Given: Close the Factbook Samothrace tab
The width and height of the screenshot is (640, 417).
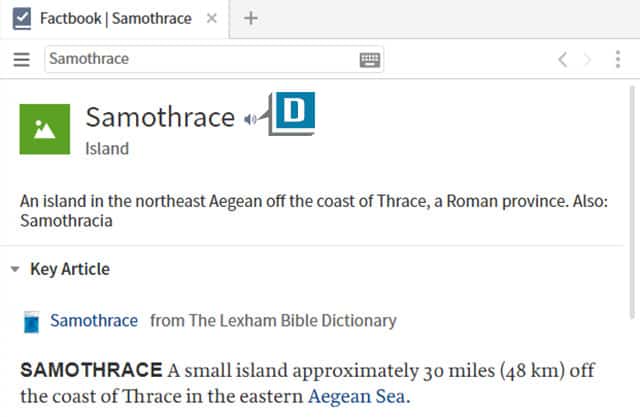Looking at the screenshot, I should point(212,19).
